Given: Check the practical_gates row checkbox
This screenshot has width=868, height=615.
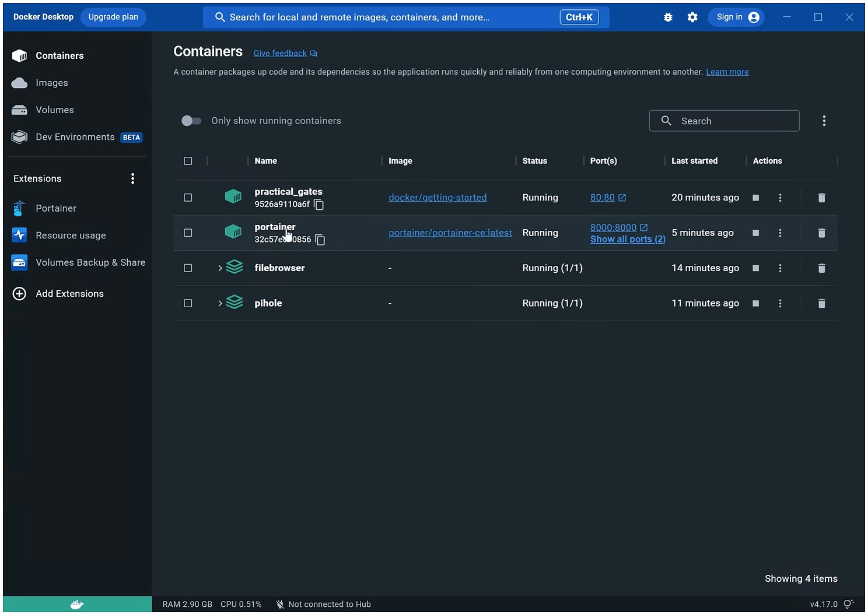Looking at the screenshot, I should [188, 198].
